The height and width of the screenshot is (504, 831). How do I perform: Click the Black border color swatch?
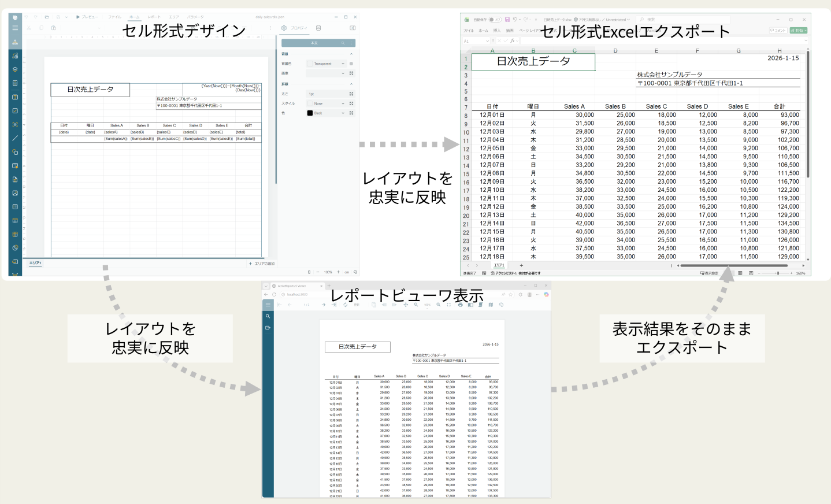[x=309, y=113]
